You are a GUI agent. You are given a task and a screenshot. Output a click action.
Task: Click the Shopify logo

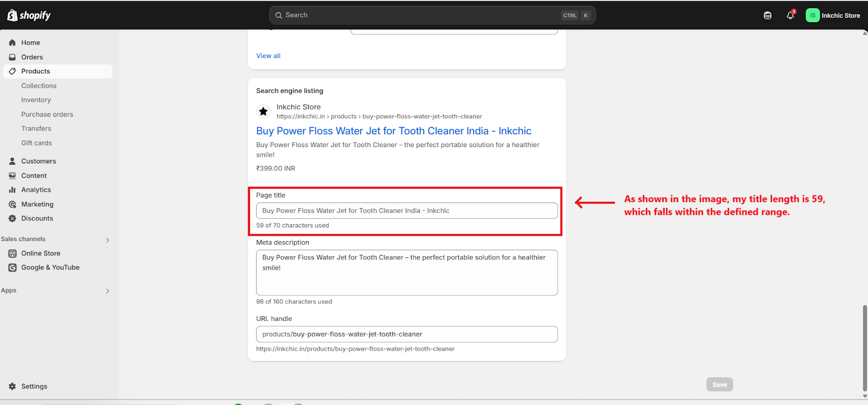(29, 15)
